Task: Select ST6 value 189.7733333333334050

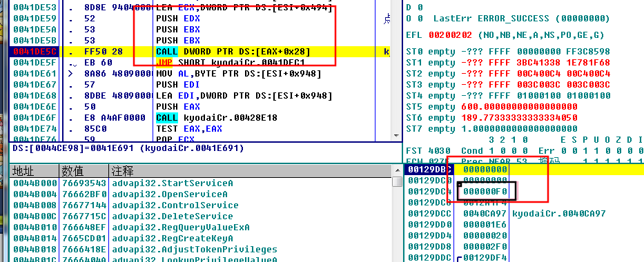Action: (x=519, y=118)
